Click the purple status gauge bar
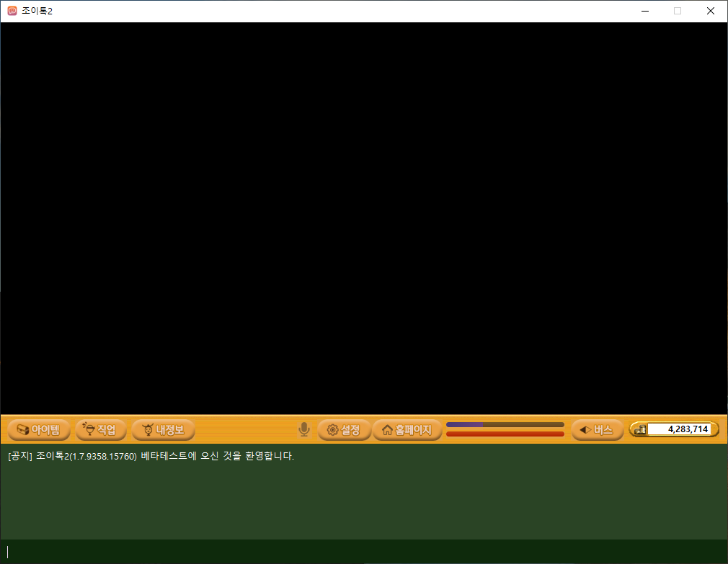 [x=505, y=425]
